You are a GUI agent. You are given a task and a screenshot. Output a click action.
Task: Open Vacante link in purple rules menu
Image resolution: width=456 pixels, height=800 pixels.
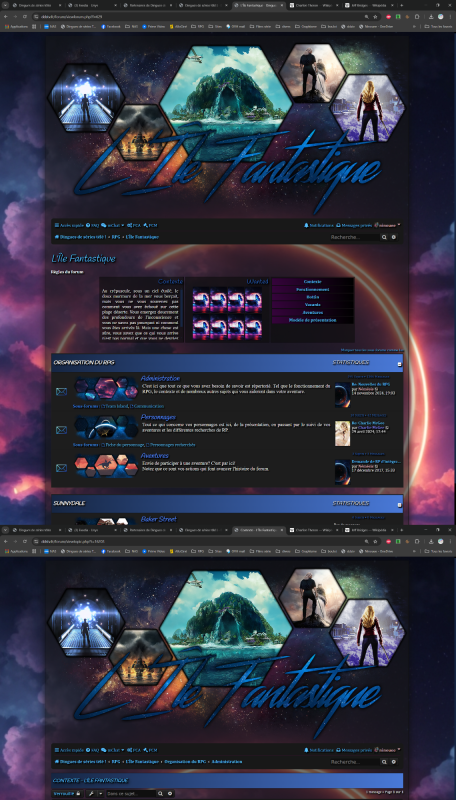point(313,305)
